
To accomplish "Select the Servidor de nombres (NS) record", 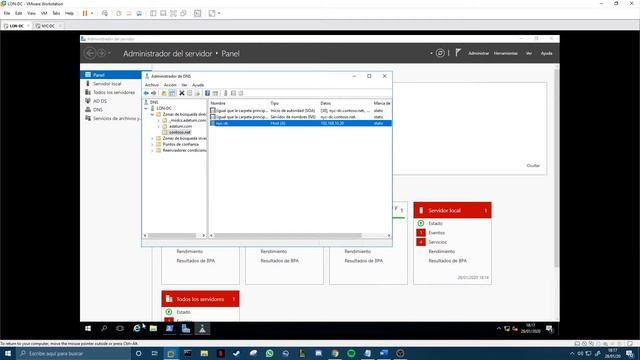I will (300, 117).
